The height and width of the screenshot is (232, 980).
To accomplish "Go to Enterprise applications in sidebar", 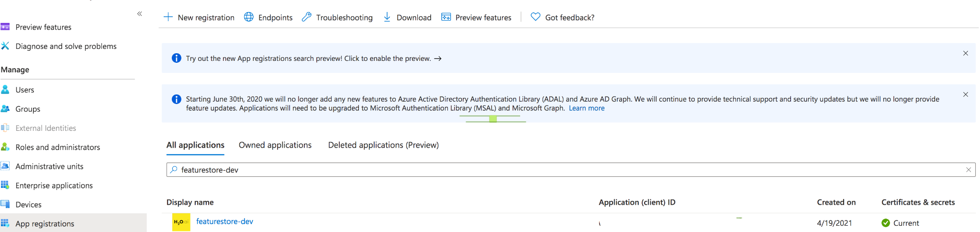I will tap(54, 186).
